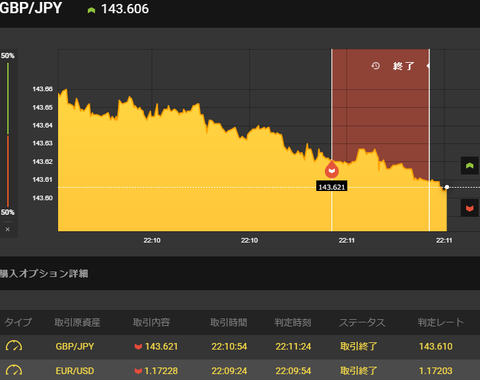Click the red down arrow beside 1.17228
This screenshot has height=380, width=480.
point(138,371)
